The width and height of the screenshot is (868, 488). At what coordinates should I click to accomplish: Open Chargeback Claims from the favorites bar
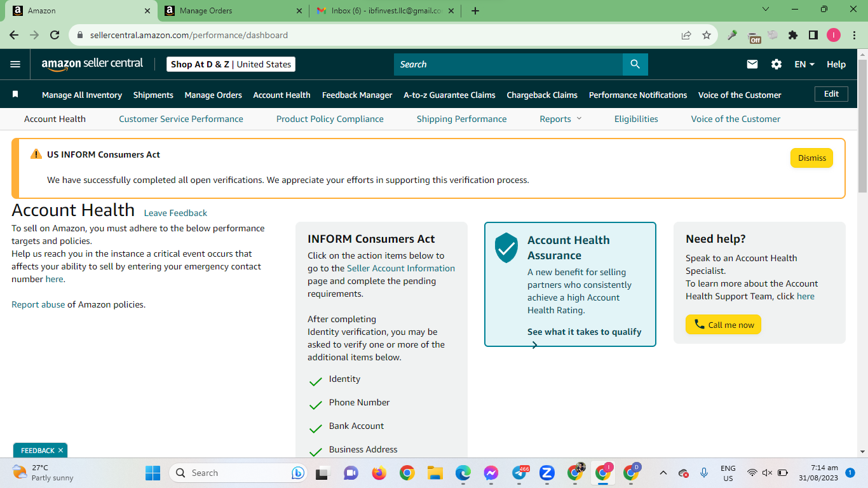pyautogui.click(x=542, y=95)
